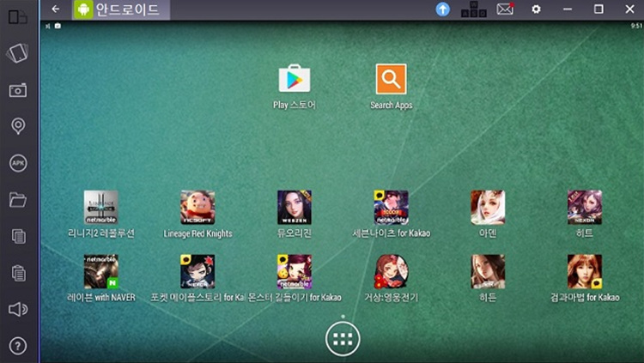The image size is (644, 363).
Task: Launch Lineage Red Knights
Action: pos(197,208)
